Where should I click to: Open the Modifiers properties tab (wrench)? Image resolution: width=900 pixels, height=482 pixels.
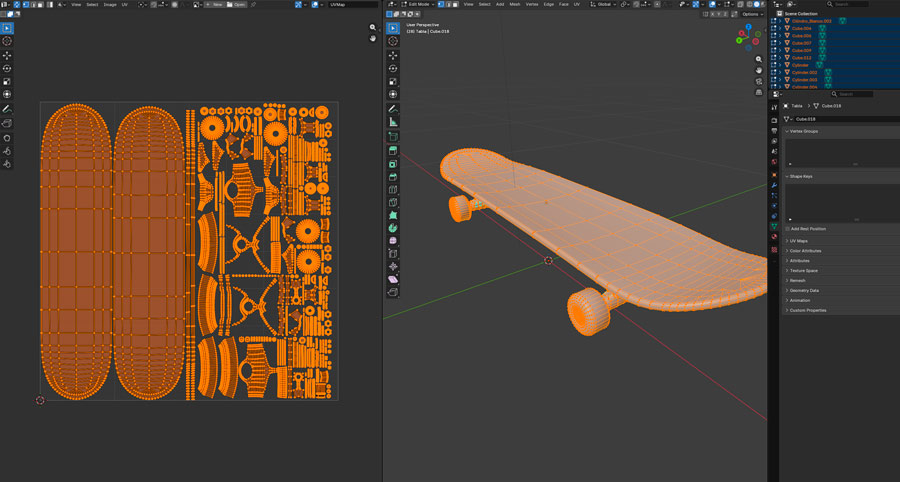coord(774,185)
